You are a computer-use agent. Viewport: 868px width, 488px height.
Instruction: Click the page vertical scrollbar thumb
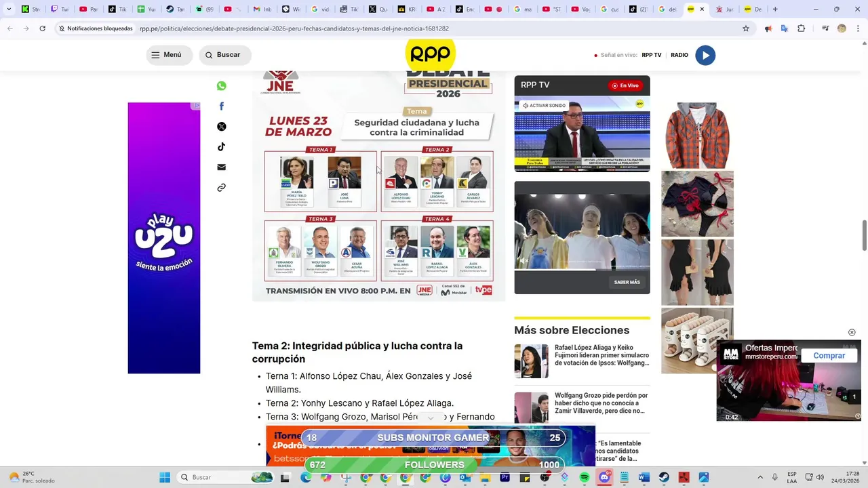[865, 235]
